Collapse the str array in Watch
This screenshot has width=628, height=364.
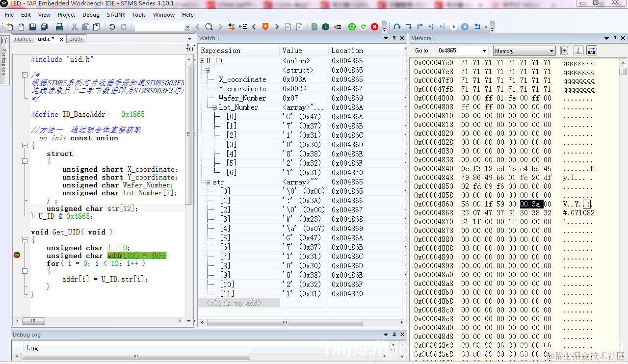(x=208, y=182)
